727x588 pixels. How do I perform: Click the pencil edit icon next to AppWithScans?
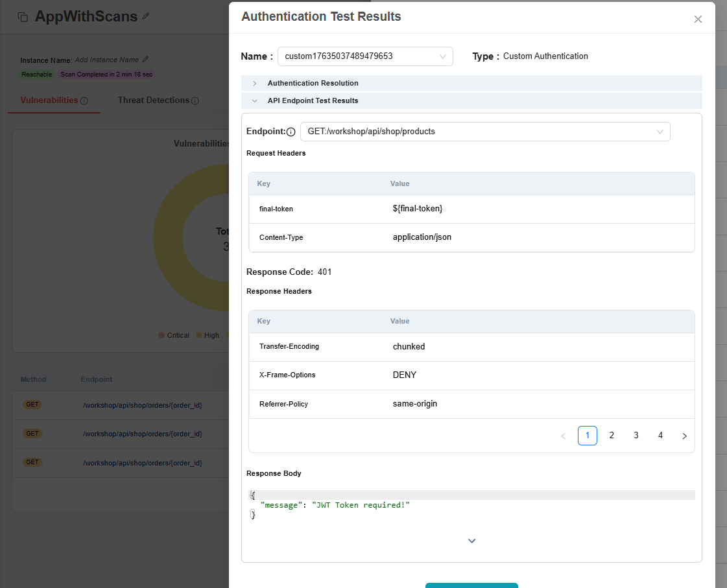[x=146, y=16]
